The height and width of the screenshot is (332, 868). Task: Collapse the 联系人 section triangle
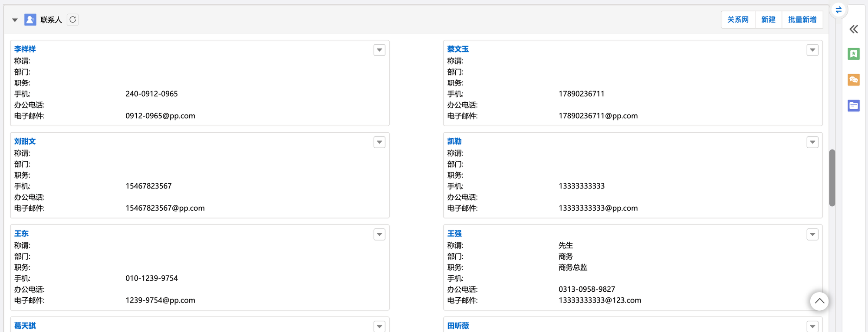(x=15, y=20)
